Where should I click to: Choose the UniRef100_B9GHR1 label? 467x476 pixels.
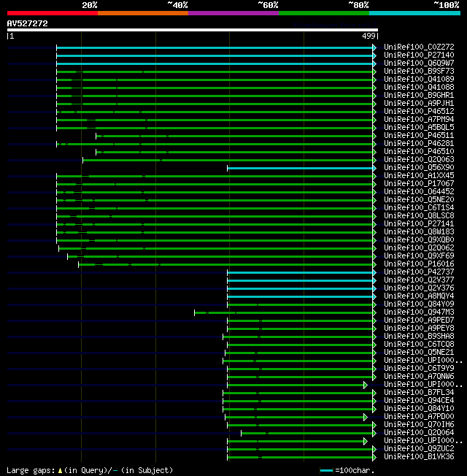[419, 95]
